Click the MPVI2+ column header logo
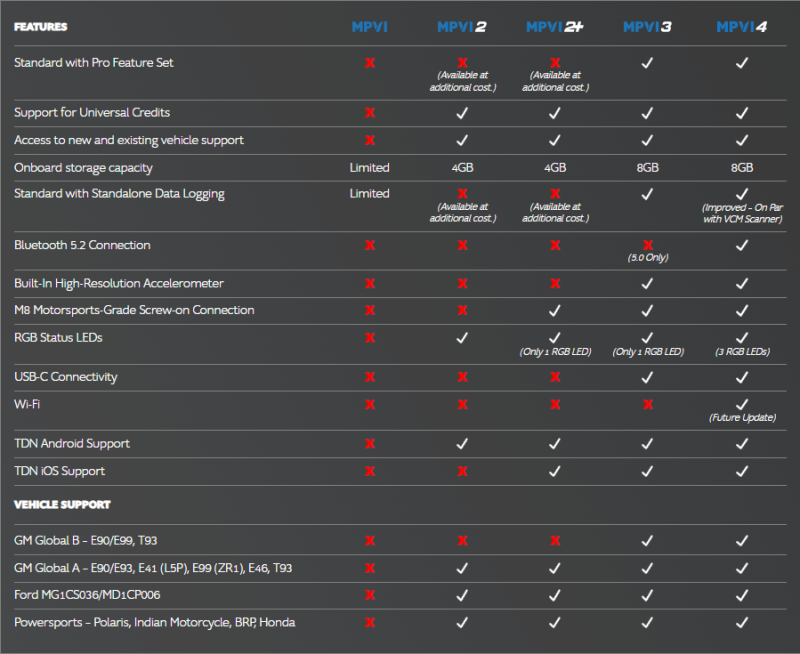 555,26
